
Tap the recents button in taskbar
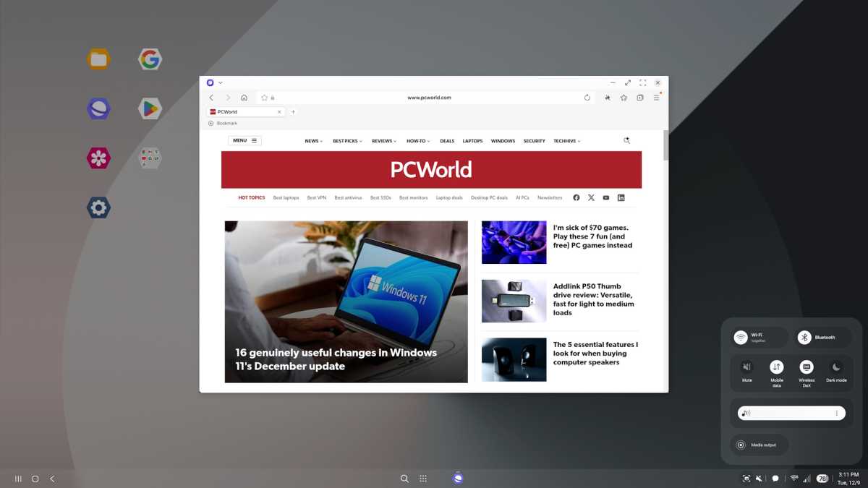[x=18, y=479]
